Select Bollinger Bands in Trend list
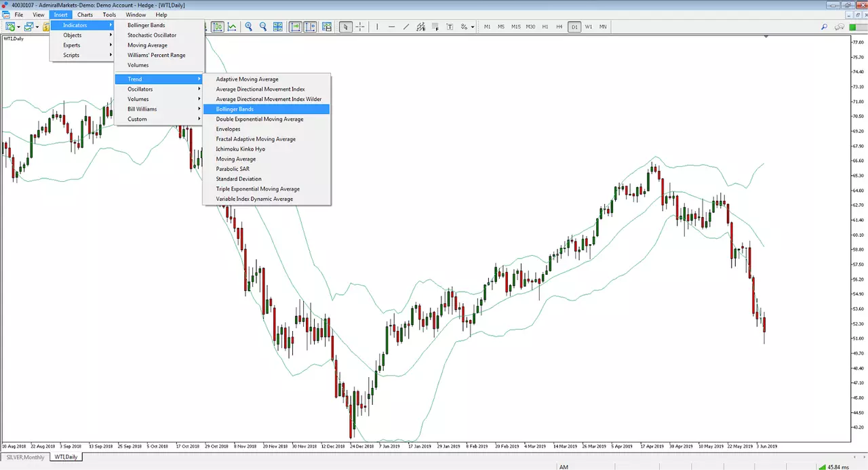 tap(267, 109)
